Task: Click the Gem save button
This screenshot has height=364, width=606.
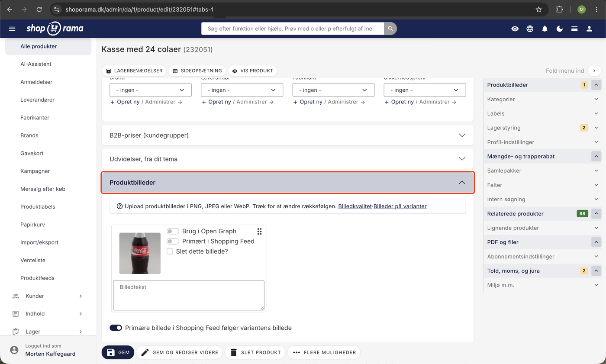Action: click(118, 352)
